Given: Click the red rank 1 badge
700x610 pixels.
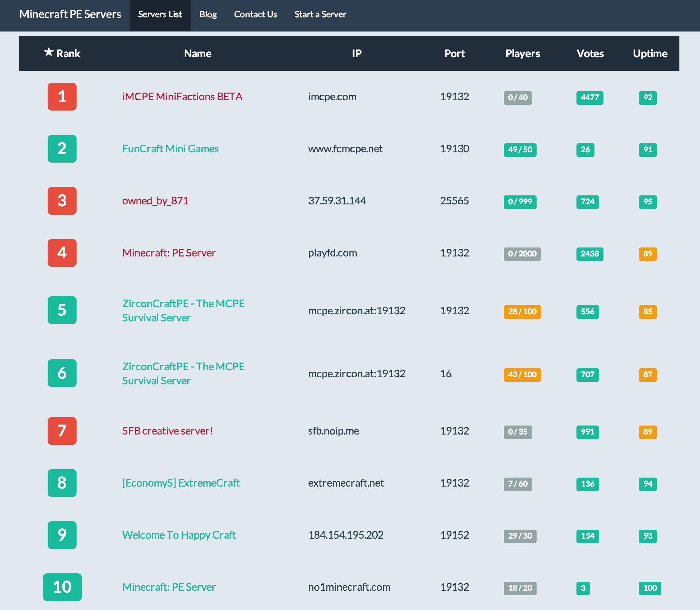Looking at the screenshot, I should (x=62, y=97).
